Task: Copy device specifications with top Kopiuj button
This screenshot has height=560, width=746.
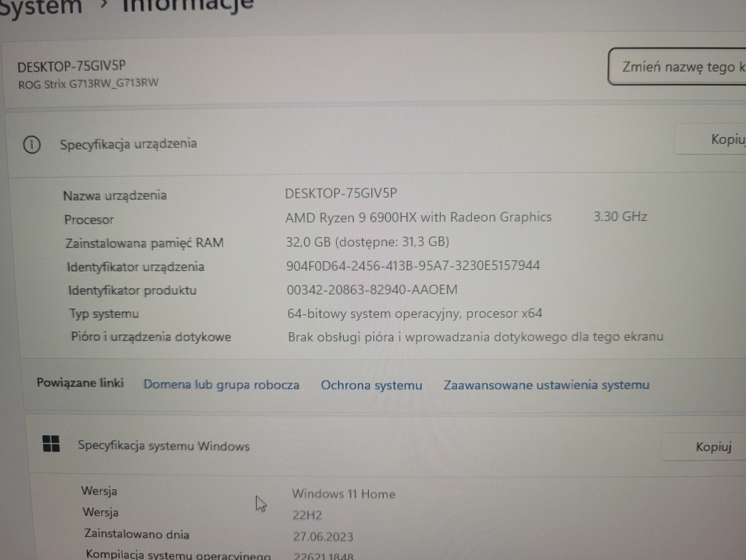Action: coord(710,139)
